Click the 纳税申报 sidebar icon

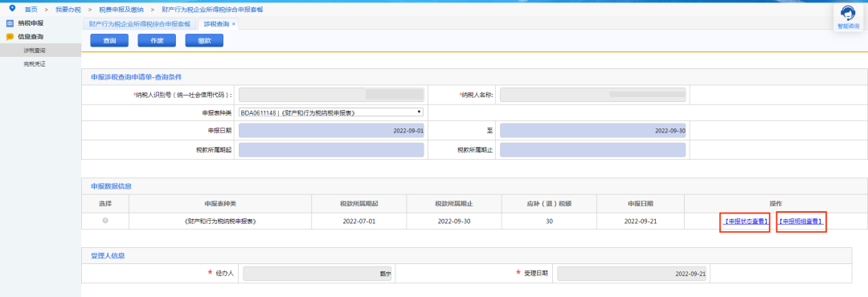(x=10, y=23)
